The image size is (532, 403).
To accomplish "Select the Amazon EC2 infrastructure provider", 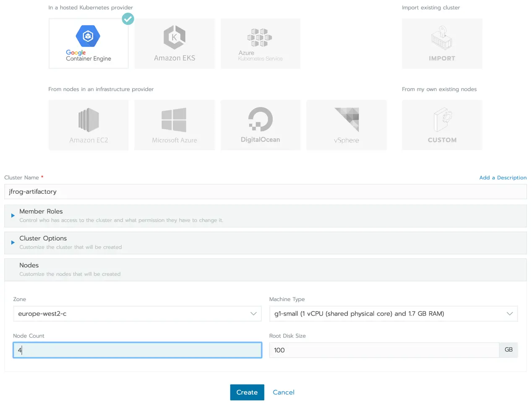I will pos(89,125).
